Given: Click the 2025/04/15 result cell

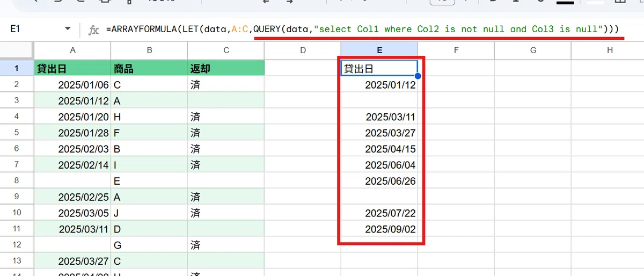Looking at the screenshot, I should point(379,149).
